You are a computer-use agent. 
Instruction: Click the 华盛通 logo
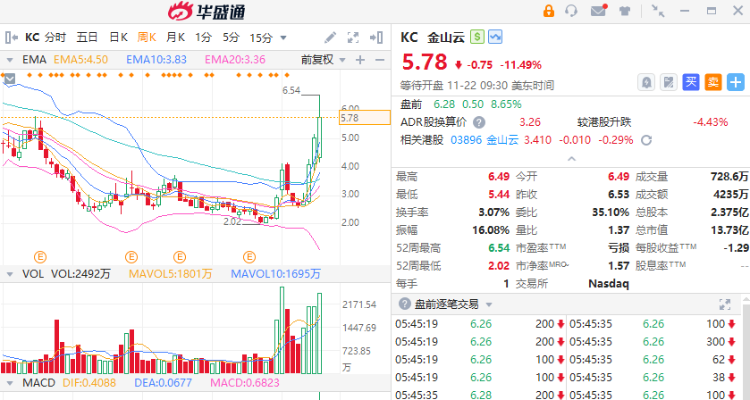[207, 11]
